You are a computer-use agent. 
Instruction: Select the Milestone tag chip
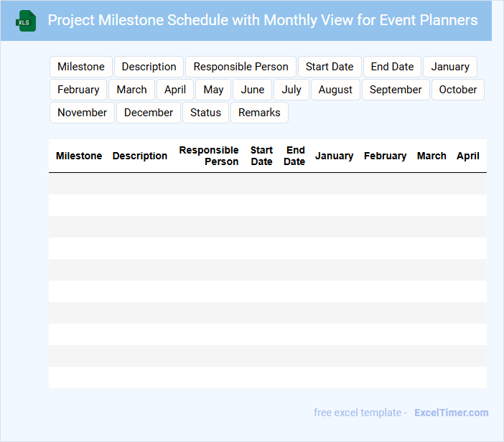81,67
